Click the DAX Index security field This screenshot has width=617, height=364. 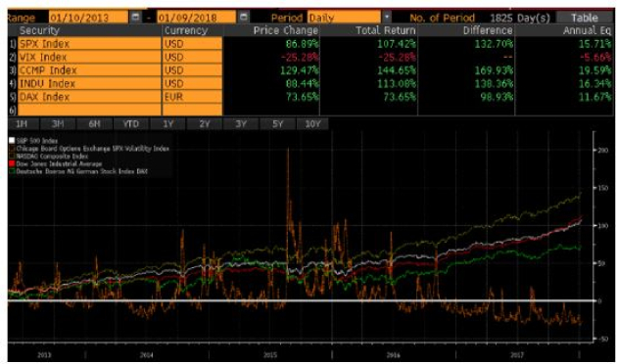click(x=89, y=97)
